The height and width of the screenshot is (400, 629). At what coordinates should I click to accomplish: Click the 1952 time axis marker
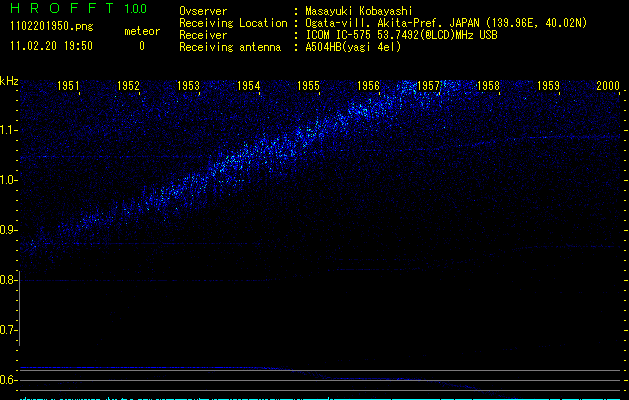(x=128, y=86)
